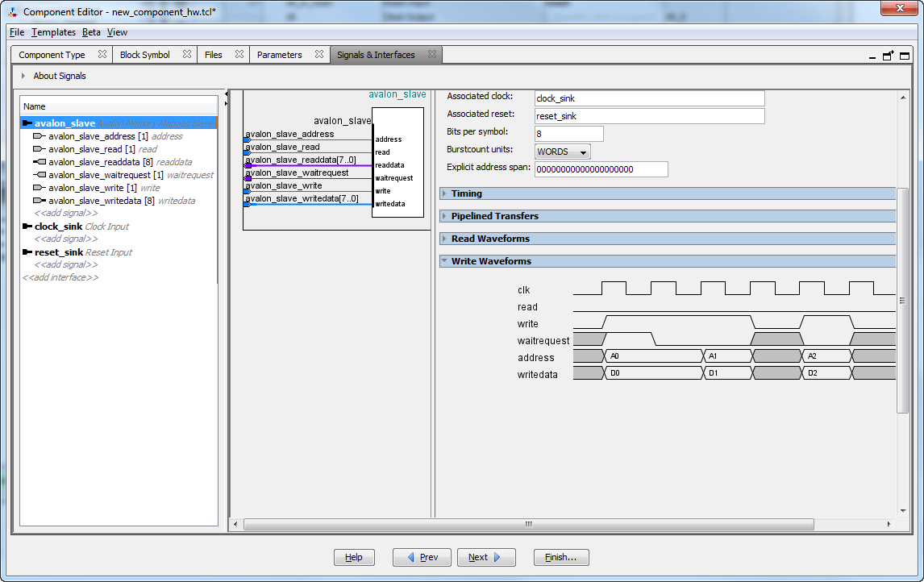Select the avalon_slave interface in the tree
The image size is (924, 582).
point(65,123)
